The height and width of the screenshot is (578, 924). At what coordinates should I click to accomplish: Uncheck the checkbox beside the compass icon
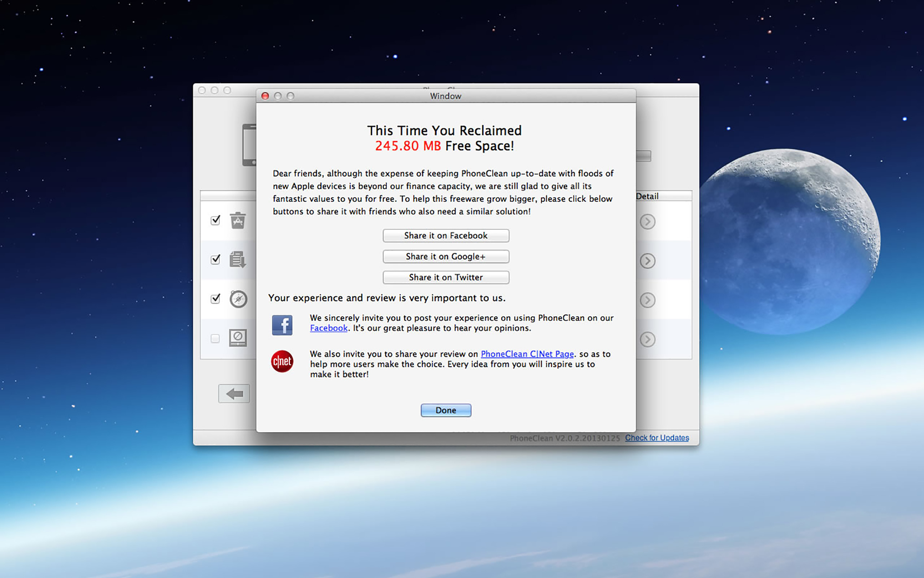215,298
